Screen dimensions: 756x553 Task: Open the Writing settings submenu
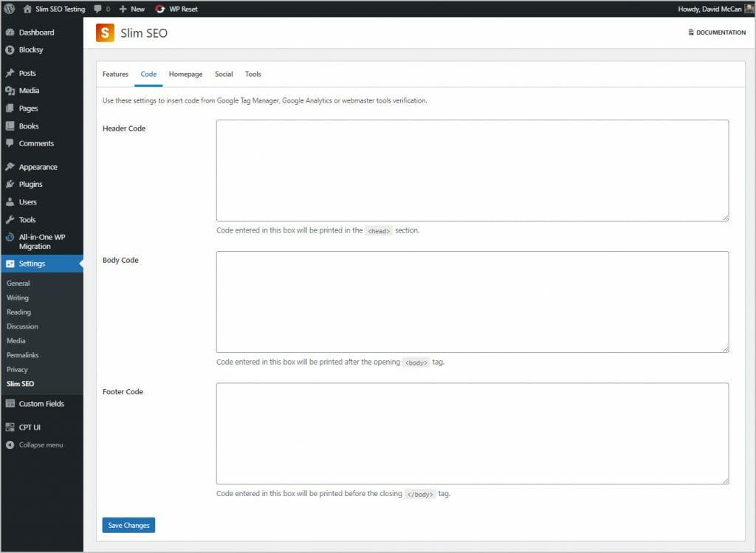point(18,298)
